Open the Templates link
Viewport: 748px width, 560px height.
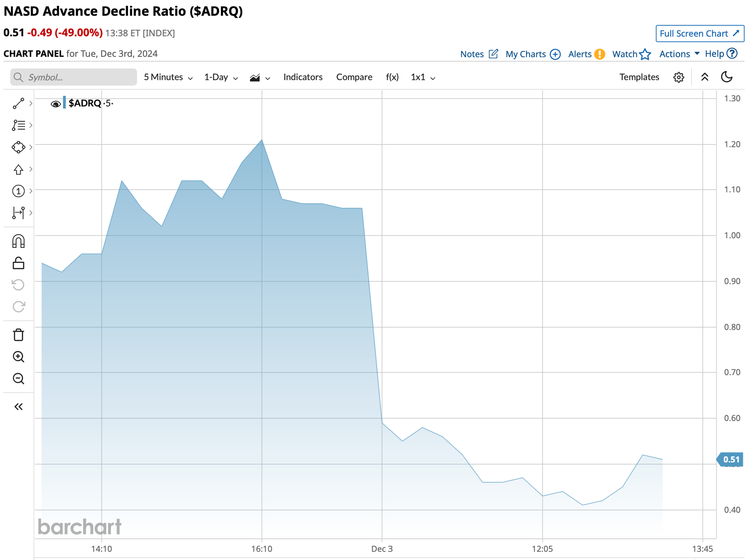click(639, 77)
